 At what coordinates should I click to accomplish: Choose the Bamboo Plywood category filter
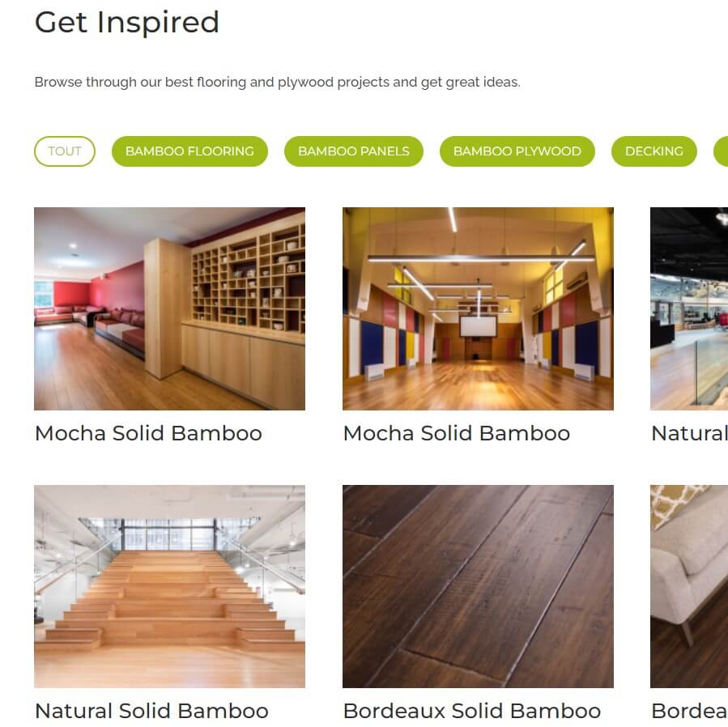(517, 151)
